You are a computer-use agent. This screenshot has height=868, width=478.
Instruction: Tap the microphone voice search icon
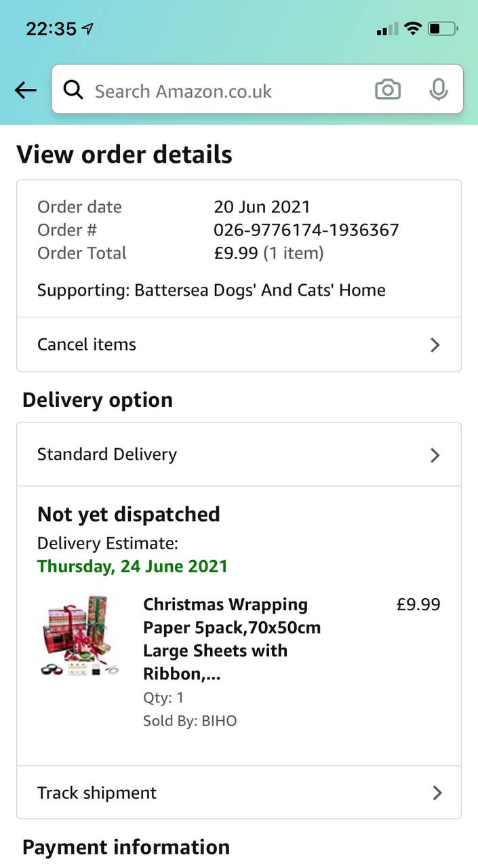[439, 90]
